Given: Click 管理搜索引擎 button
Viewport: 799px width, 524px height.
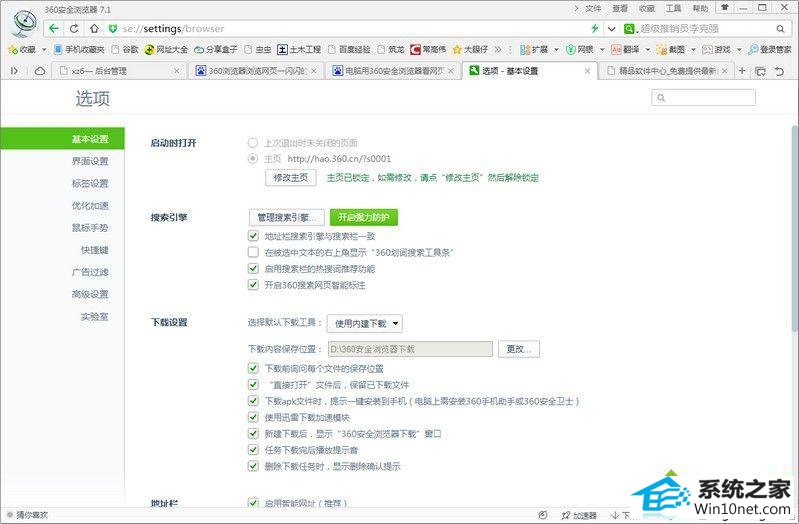Looking at the screenshot, I should coord(287,218).
